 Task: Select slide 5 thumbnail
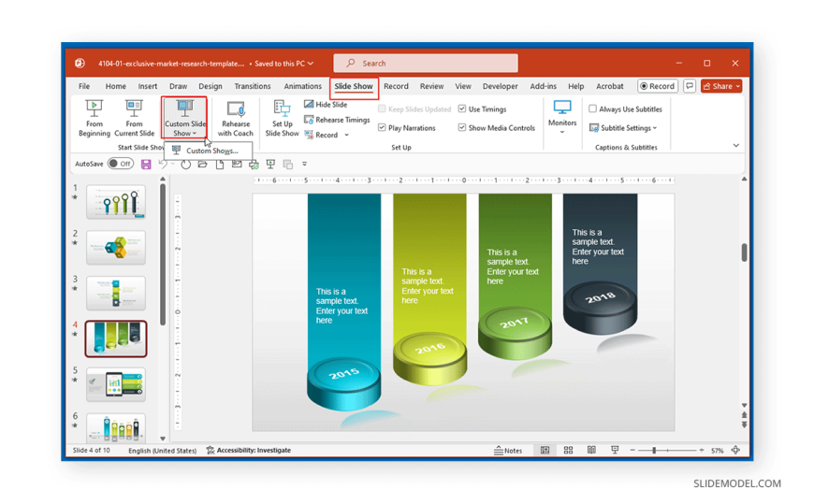coord(116,384)
